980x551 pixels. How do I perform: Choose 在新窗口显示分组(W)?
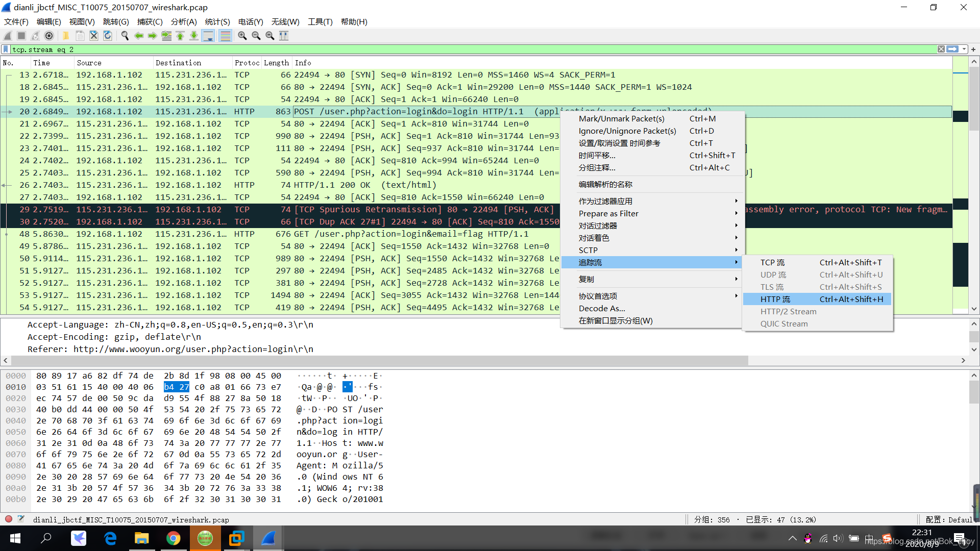(x=652, y=321)
